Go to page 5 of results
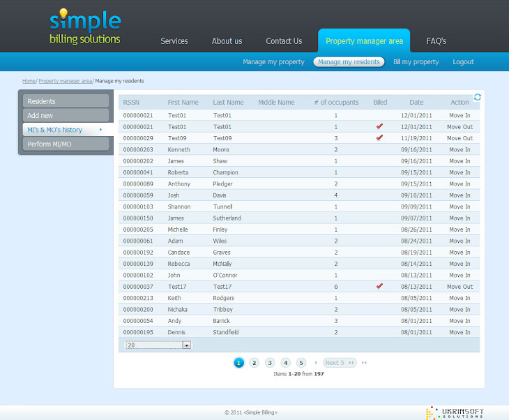This screenshot has width=509, height=420. point(301,363)
